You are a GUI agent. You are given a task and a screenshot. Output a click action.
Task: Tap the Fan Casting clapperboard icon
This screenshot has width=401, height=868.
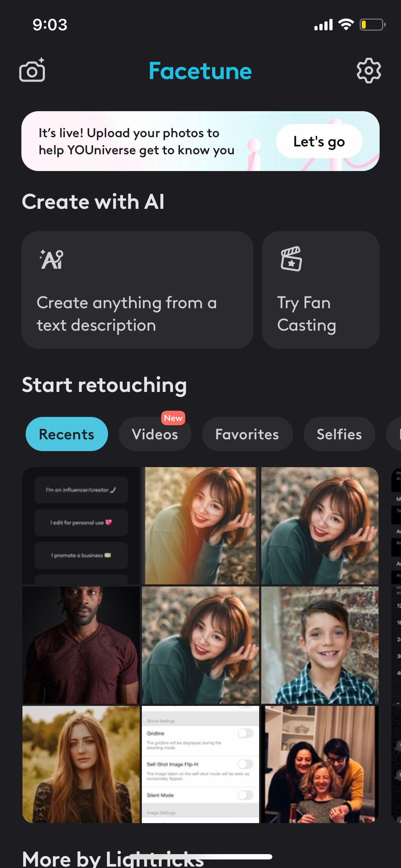(x=291, y=259)
